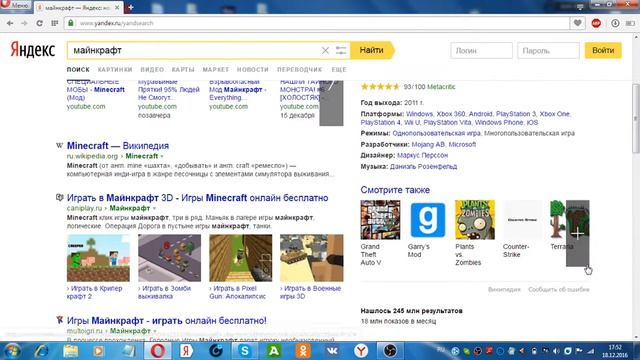Open Играть в Майнкрафт 3D result link
The image size is (640, 360).
pyautogui.click(x=198, y=198)
